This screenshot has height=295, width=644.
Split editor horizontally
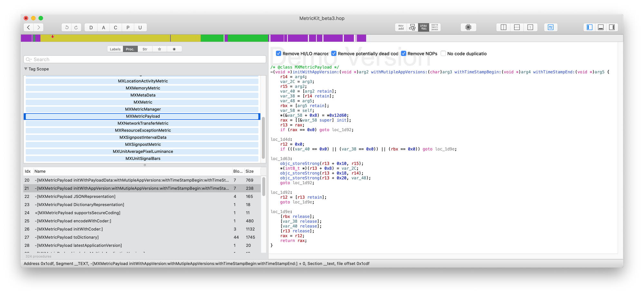tap(517, 27)
